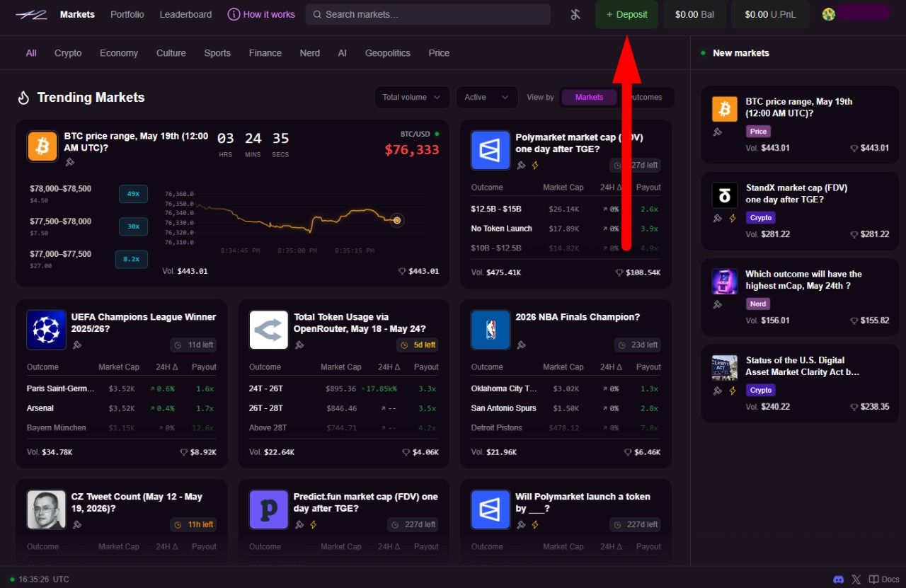The image size is (906, 588).
Task: Click the Bitcoin icon in the trending BTC card
Action: (x=42, y=146)
